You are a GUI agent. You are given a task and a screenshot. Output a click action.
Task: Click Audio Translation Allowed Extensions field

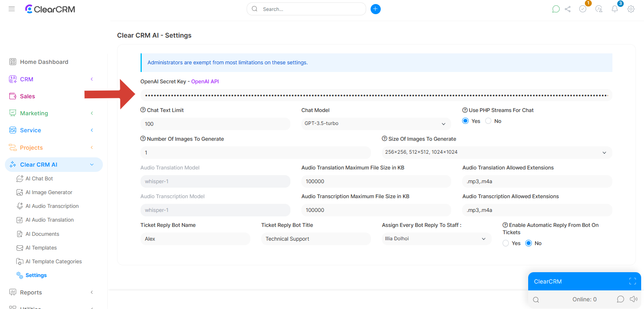click(537, 182)
